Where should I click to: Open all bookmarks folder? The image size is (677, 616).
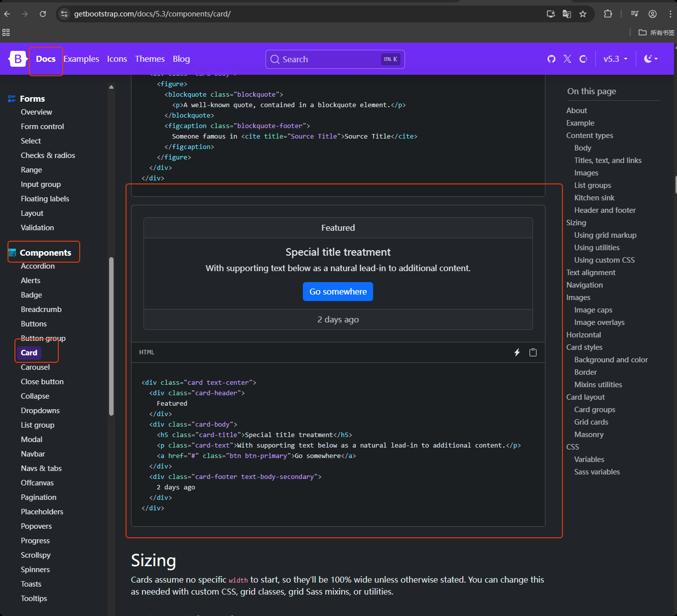coord(657,32)
